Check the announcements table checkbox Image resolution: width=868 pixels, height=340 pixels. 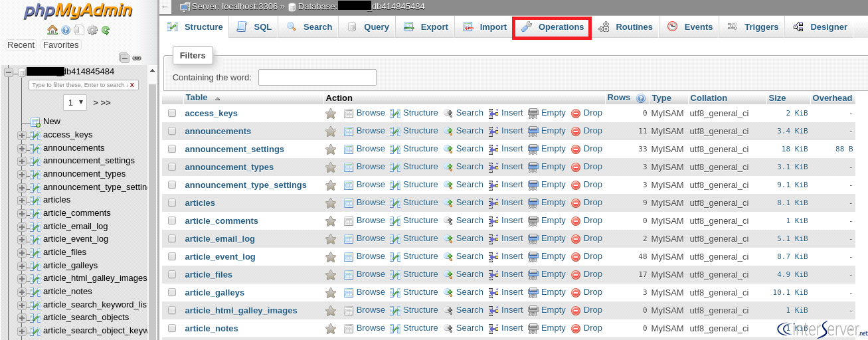(172, 131)
